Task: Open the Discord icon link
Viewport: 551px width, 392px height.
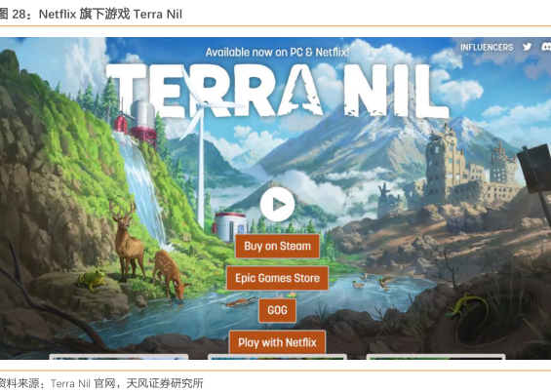Action: tap(546, 47)
